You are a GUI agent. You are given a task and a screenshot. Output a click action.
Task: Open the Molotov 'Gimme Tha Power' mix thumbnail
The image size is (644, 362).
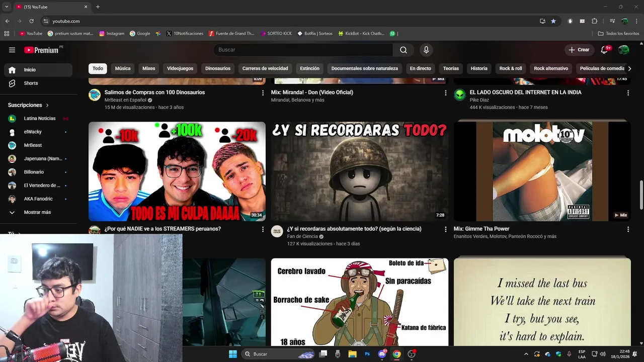coord(542,171)
